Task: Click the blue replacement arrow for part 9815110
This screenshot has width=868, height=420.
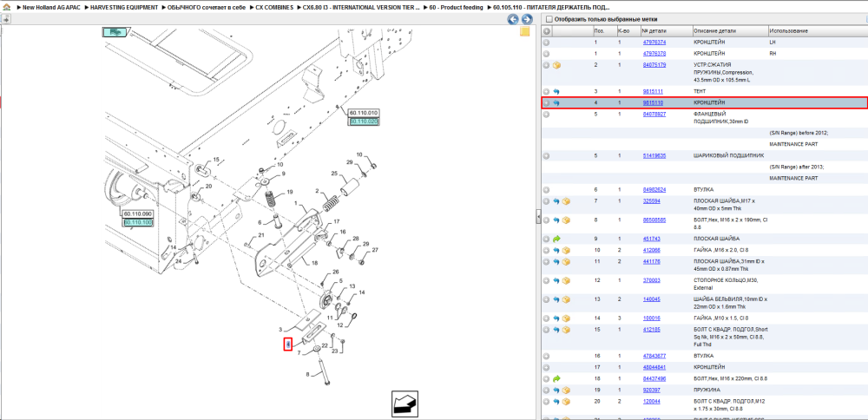Action: pyautogui.click(x=556, y=103)
